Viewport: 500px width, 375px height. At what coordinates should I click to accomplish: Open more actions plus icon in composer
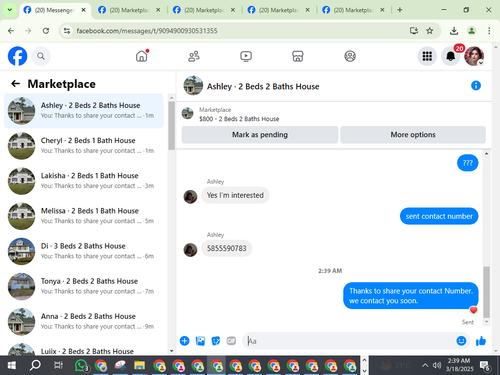coord(184,341)
